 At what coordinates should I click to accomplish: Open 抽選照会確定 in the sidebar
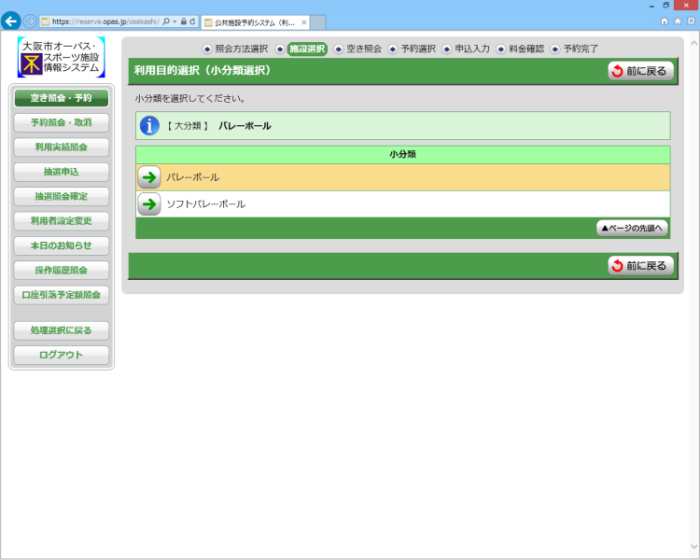pyautogui.click(x=61, y=196)
